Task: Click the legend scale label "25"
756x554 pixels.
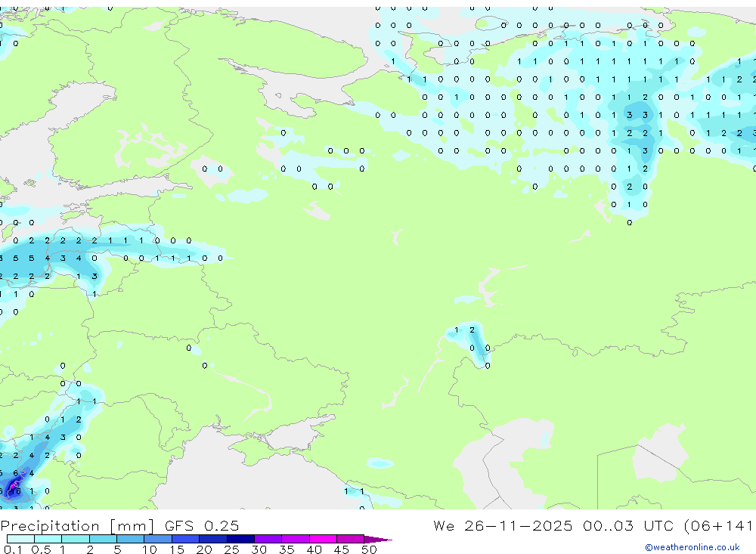Action: point(231,549)
